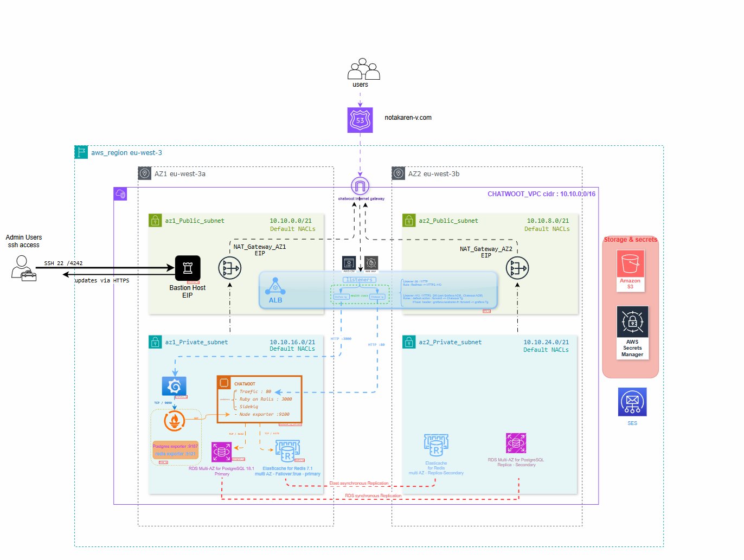744x560 pixels.
Task: Click 'Elast asynchronous Replication' label
Action: [359, 483]
